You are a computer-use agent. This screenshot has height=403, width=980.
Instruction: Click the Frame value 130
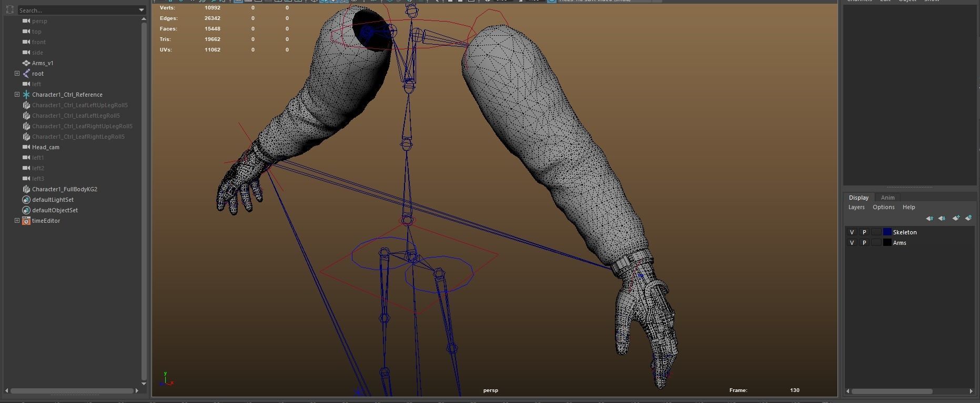click(795, 390)
